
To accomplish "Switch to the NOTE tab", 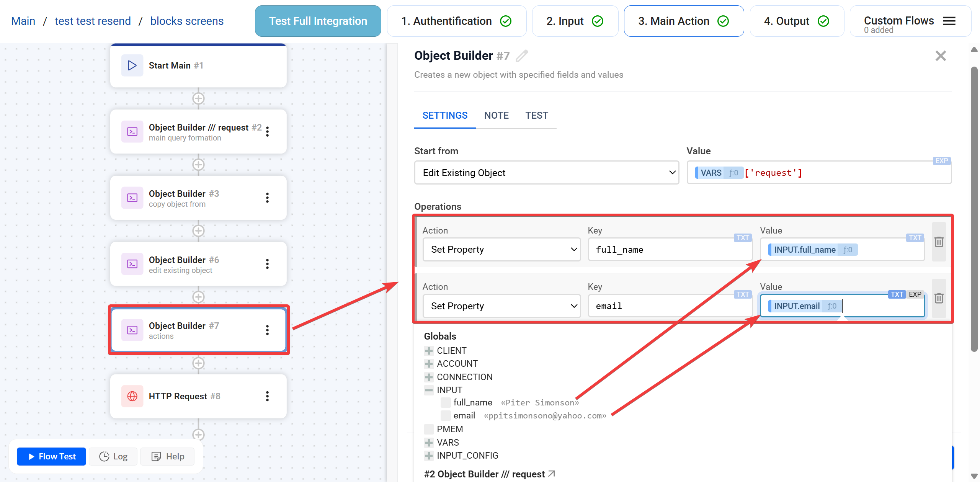I will [496, 115].
